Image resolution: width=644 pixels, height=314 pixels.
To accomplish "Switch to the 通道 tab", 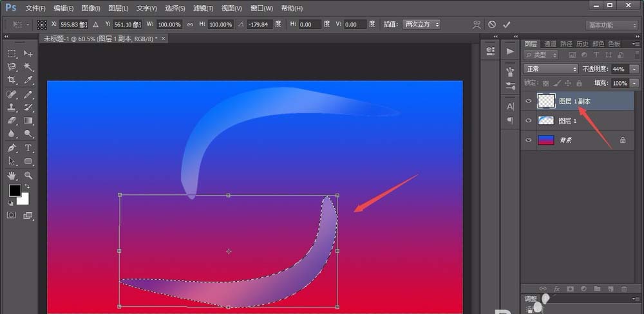I will [550, 44].
